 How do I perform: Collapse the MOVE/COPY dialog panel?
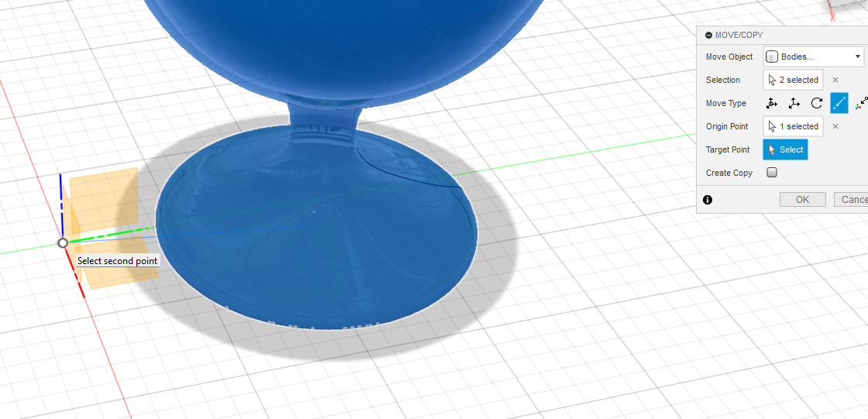[708, 35]
